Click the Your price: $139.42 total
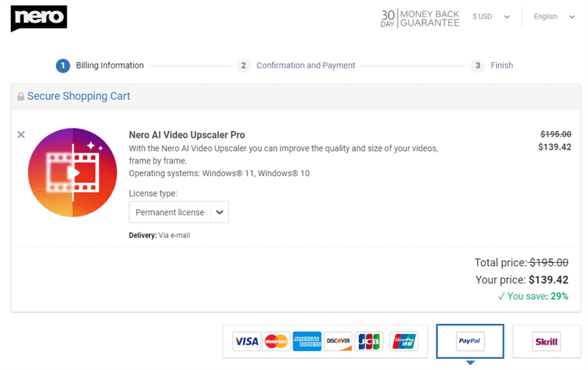 pos(522,280)
